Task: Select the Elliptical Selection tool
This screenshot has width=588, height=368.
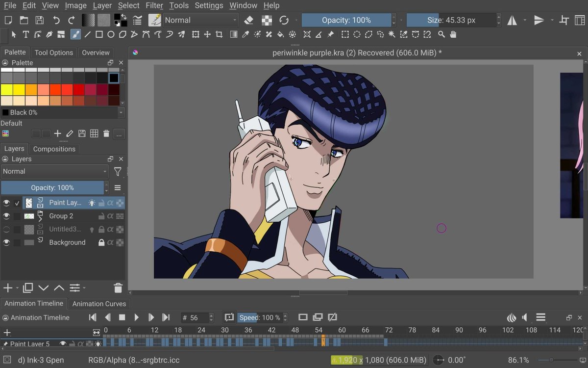Action: click(x=357, y=34)
